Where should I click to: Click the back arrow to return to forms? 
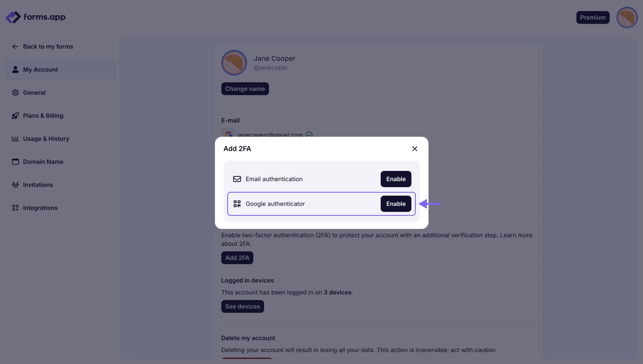[x=15, y=46]
